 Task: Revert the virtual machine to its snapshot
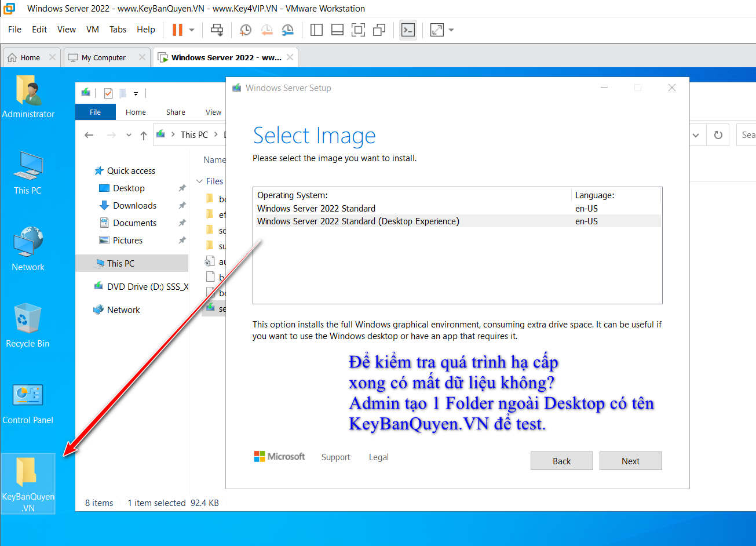pyautogui.click(x=266, y=30)
